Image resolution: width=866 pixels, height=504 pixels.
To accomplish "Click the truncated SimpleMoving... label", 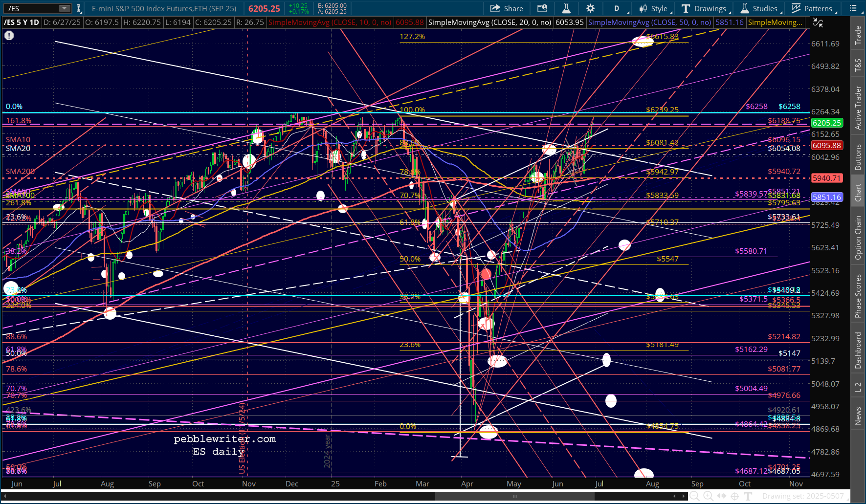I will point(775,22).
